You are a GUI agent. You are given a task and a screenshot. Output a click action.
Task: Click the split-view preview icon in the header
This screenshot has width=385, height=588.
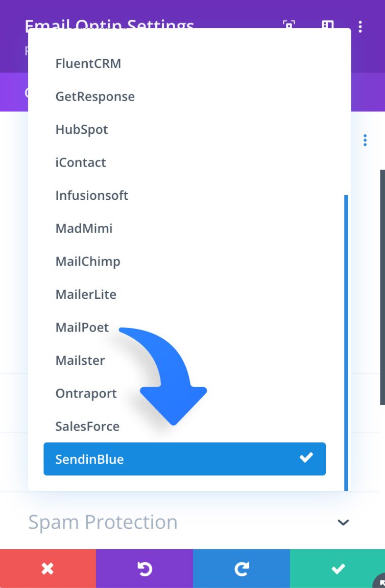327,26
